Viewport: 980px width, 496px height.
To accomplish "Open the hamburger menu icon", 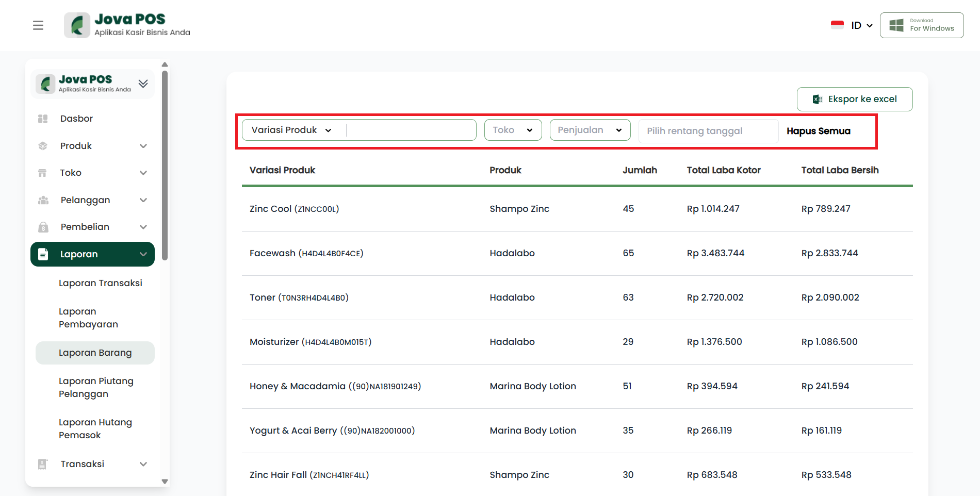I will (x=38, y=25).
